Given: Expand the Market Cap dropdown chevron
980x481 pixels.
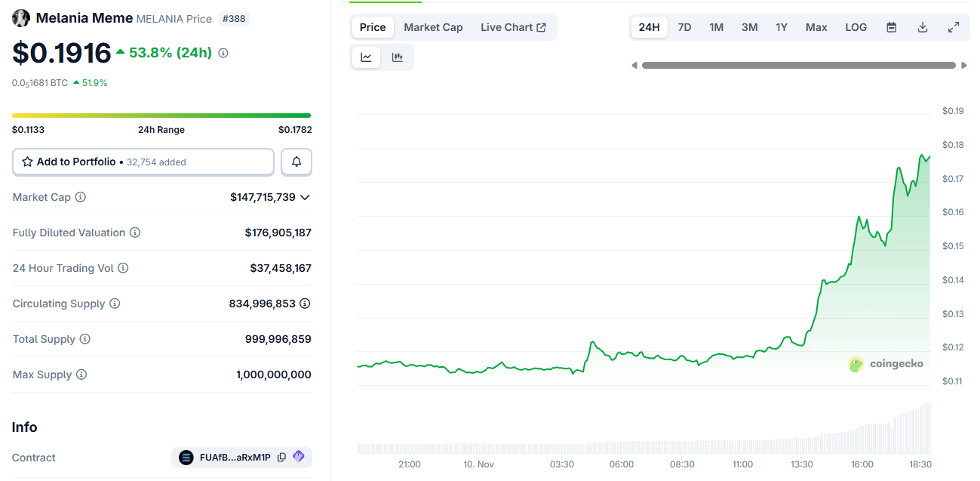Looking at the screenshot, I should click(305, 197).
